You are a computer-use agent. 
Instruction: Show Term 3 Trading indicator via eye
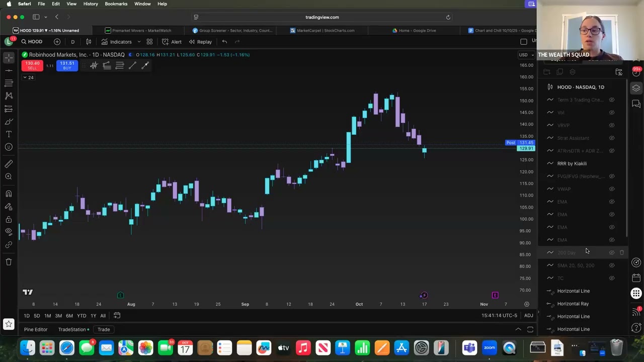pos(612,100)
